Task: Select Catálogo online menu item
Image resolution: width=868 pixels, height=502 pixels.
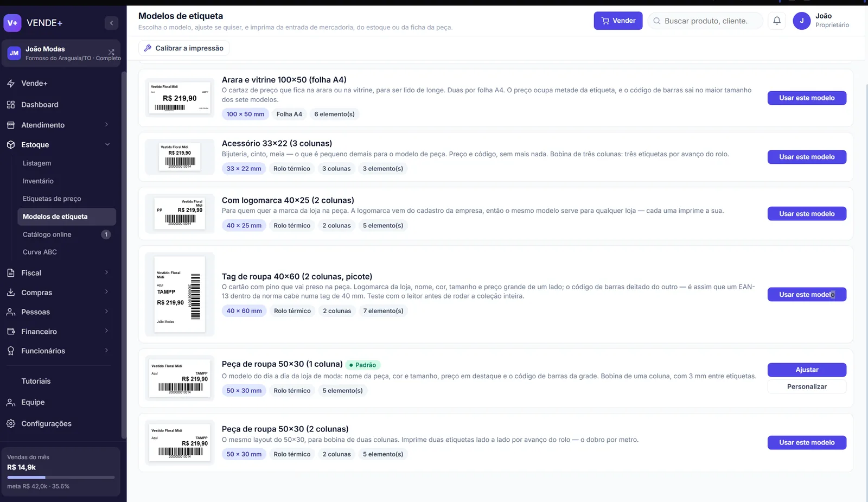Action: 67,234
